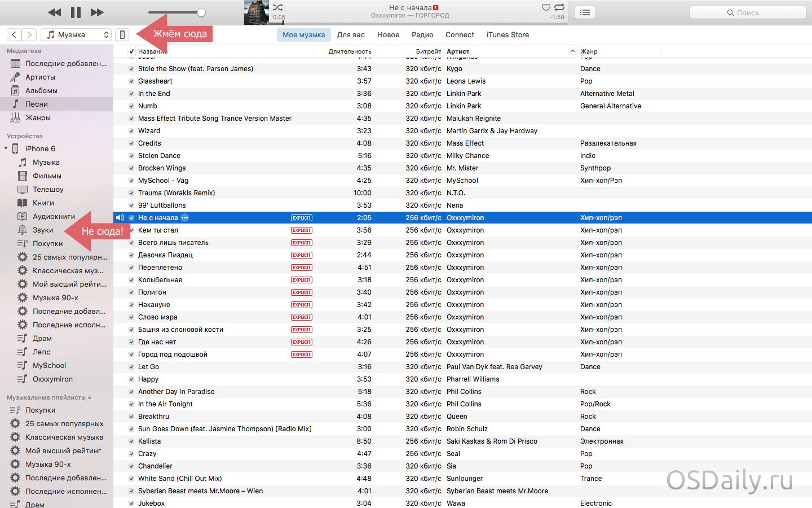812x508 pixels.
Task: Toggle the repeat icon in player
Action: [x=559, y=7]
